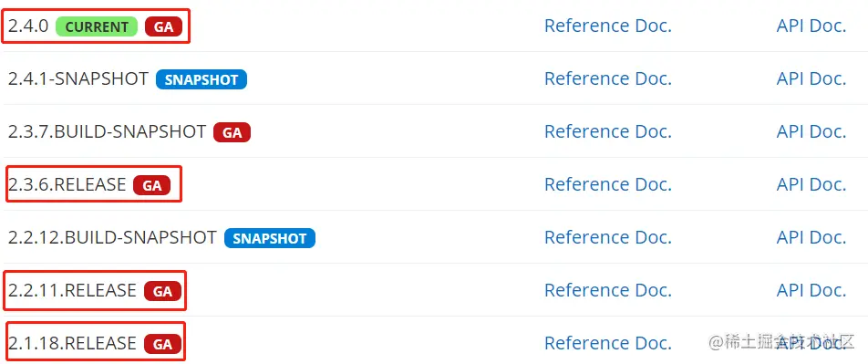
Task: Click the GA badge on 2.3.6.RELEASE
Action: [151, 185]
